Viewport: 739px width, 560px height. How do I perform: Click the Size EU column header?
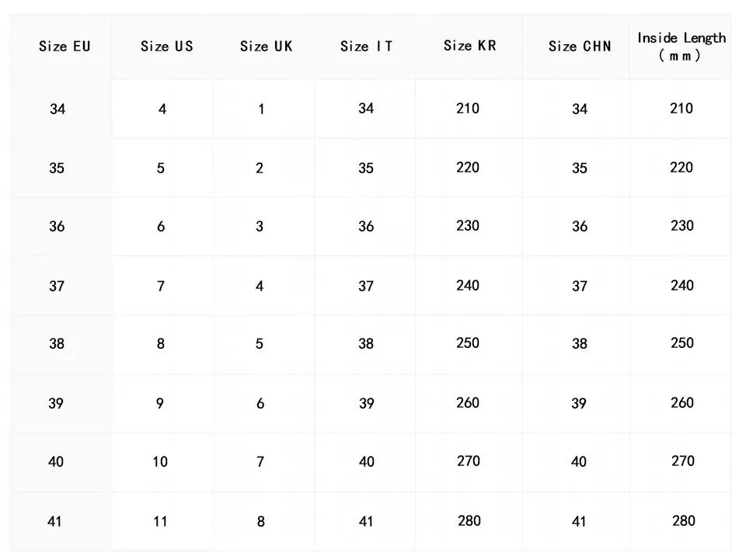pyautogui.click(x=64, y=47)
